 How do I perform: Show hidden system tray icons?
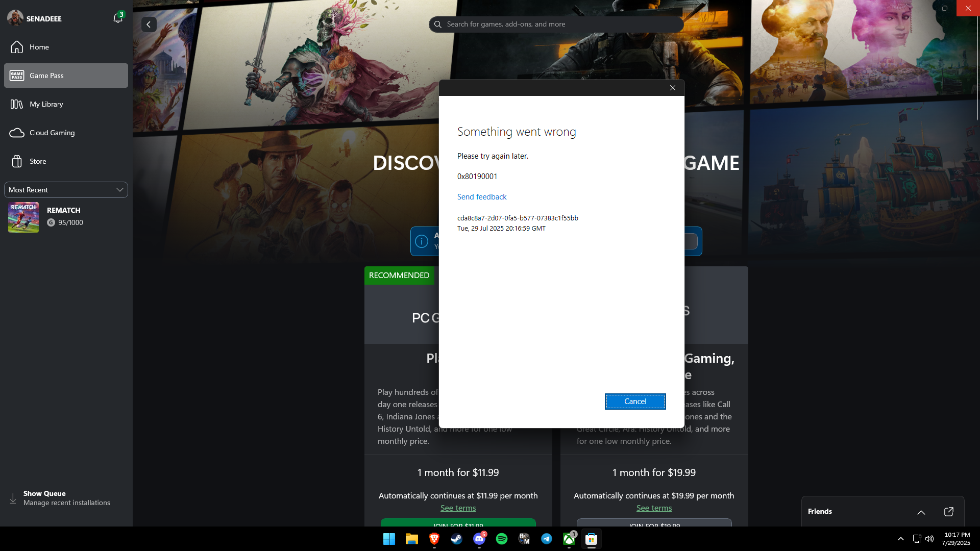coord(901,539)
